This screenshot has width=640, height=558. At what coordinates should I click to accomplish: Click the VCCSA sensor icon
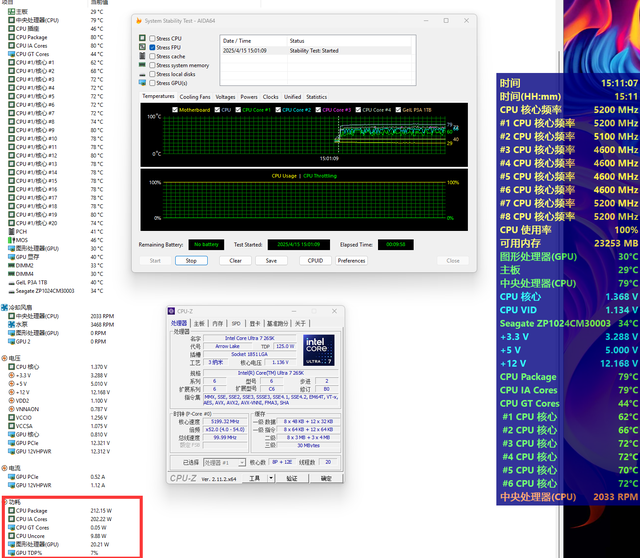[11, 426]
